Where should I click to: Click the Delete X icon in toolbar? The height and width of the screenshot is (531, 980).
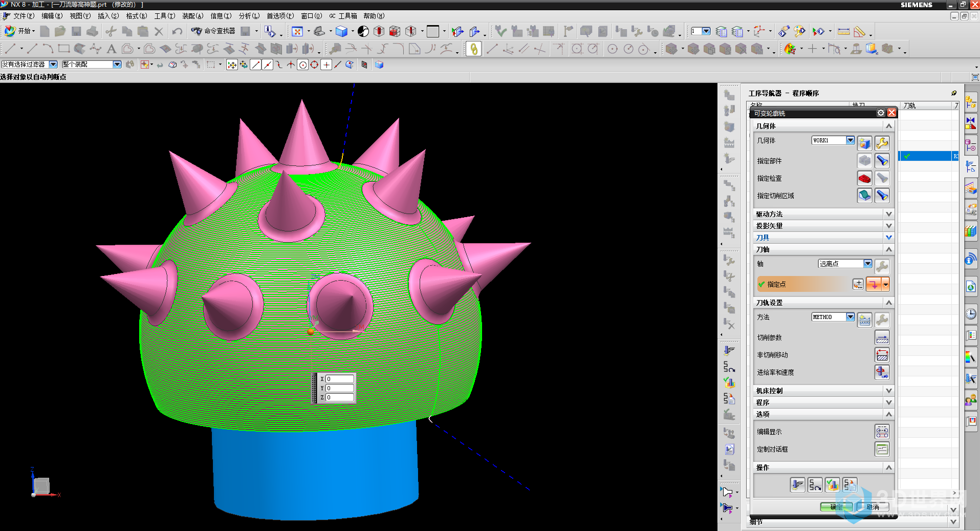(x=159, y=31)
